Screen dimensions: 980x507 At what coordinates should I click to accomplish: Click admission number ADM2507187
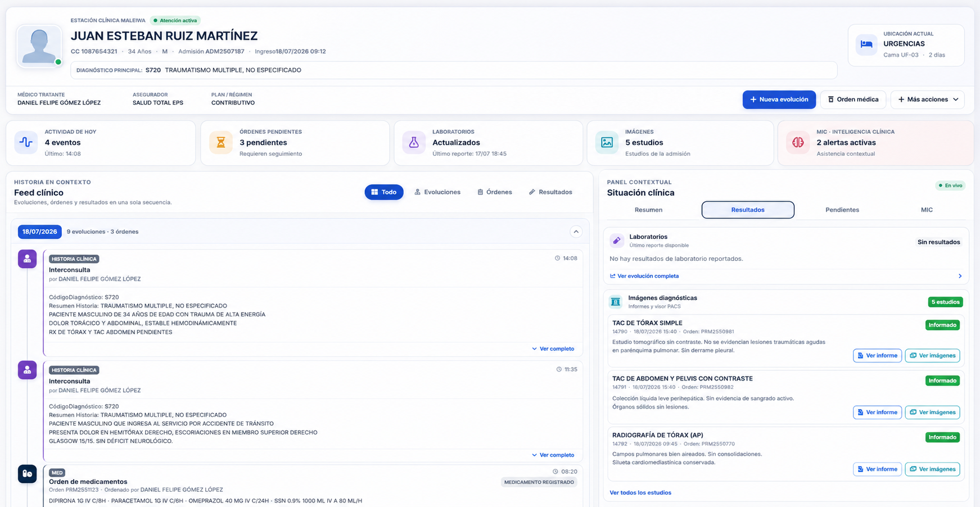(x=225, y=51)
